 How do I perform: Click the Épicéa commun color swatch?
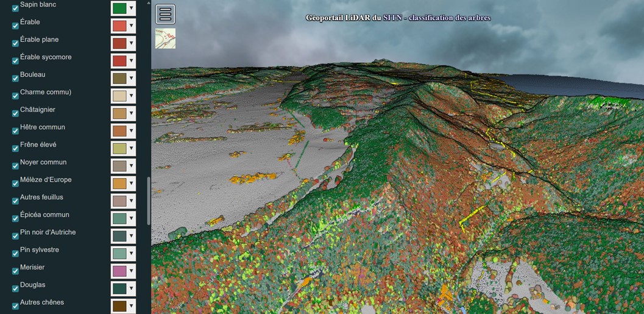click(119, 218)
